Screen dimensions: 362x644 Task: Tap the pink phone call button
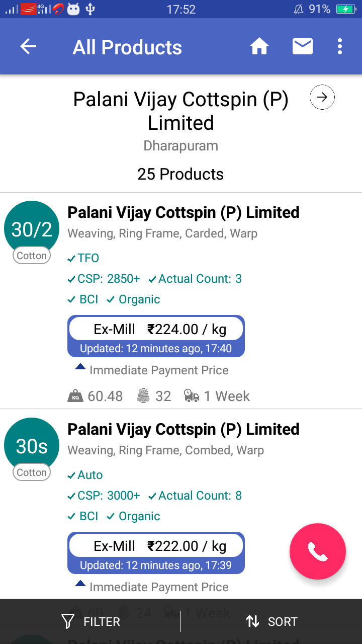(x=317, y=552)
